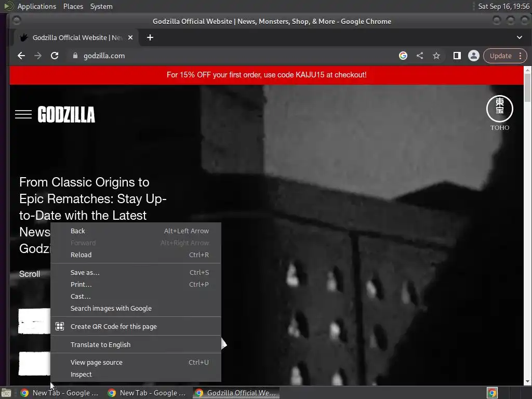Click the padlock site info icon
This screenshot has width=532, height=399.
[75, 56]
